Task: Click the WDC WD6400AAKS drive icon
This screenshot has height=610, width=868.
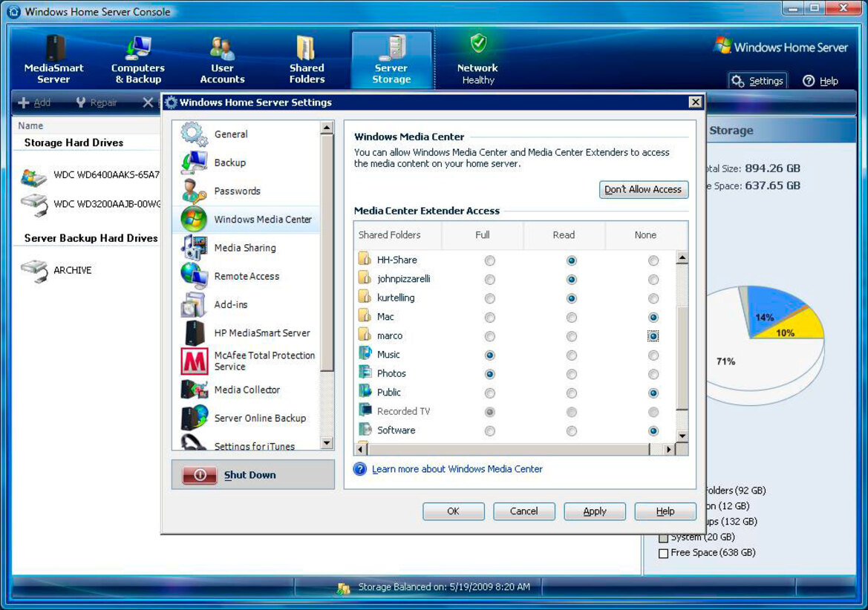Action: tap(33, 177)
